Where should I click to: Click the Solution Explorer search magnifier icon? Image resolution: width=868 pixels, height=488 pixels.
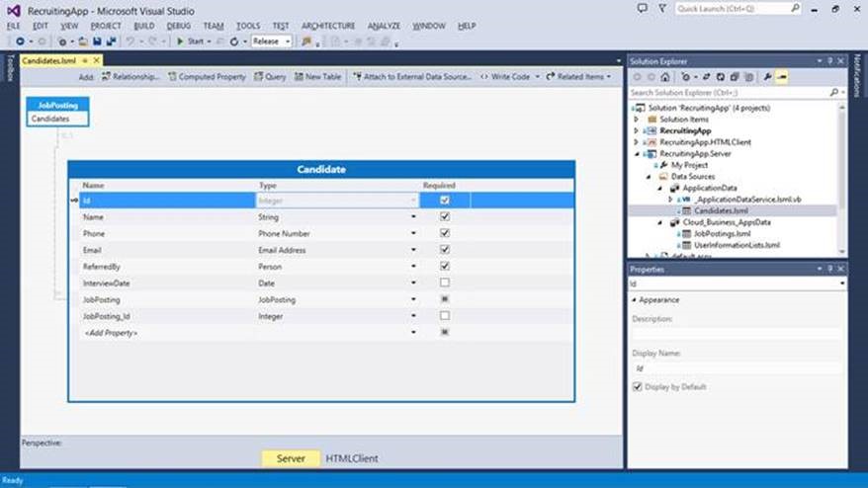833,93
